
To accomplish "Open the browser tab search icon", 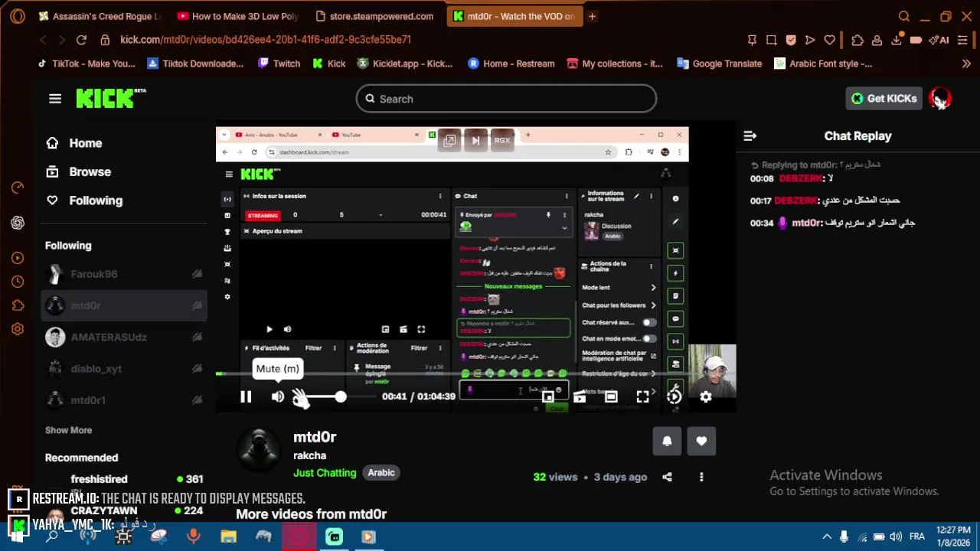I will [904, 16].
